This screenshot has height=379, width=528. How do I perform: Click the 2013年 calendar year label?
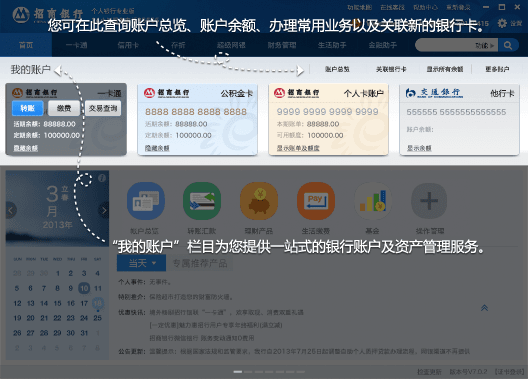tap(58, 225)
